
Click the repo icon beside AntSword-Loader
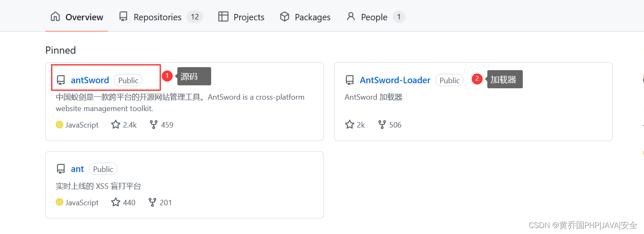(x=350, y=80)
